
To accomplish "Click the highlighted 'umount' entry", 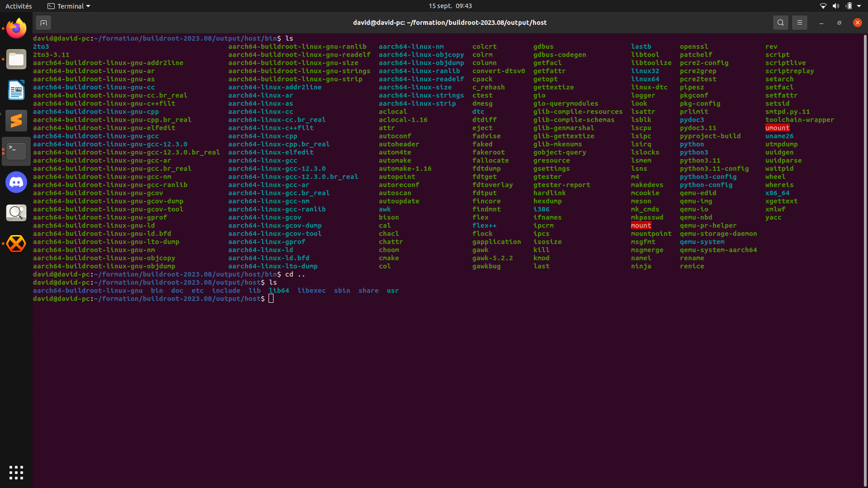I will pos(777,128).
